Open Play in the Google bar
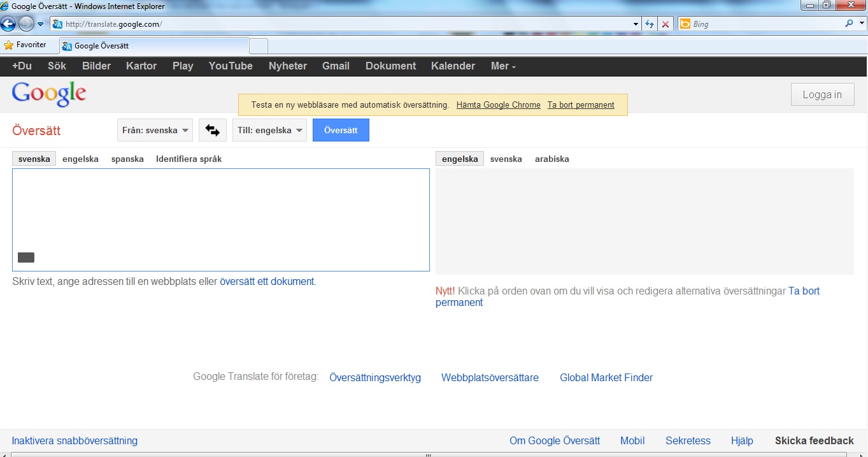The height and width of the screenshot is (457, 868). pos(183,66)
